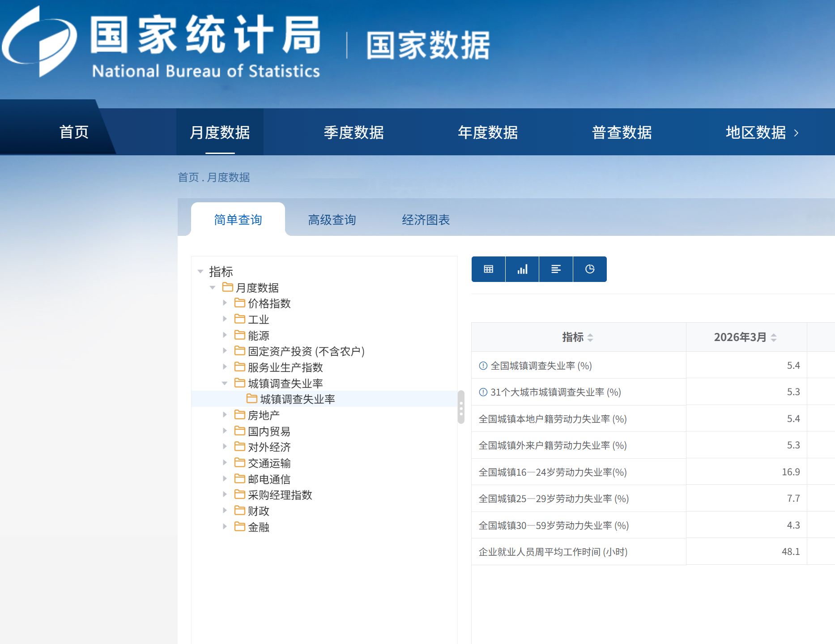Switch to table view icon
835x644 pixels.
488,269
